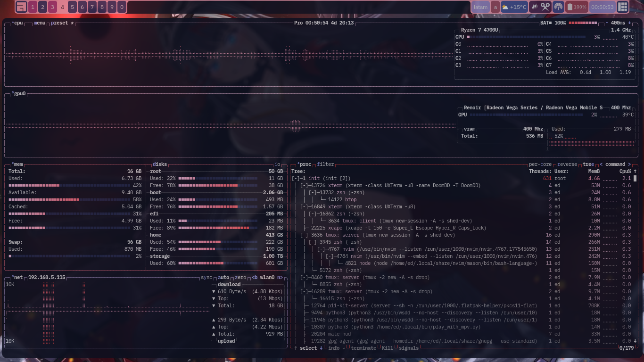Open the network signal icon in the tray

point(558,7)
